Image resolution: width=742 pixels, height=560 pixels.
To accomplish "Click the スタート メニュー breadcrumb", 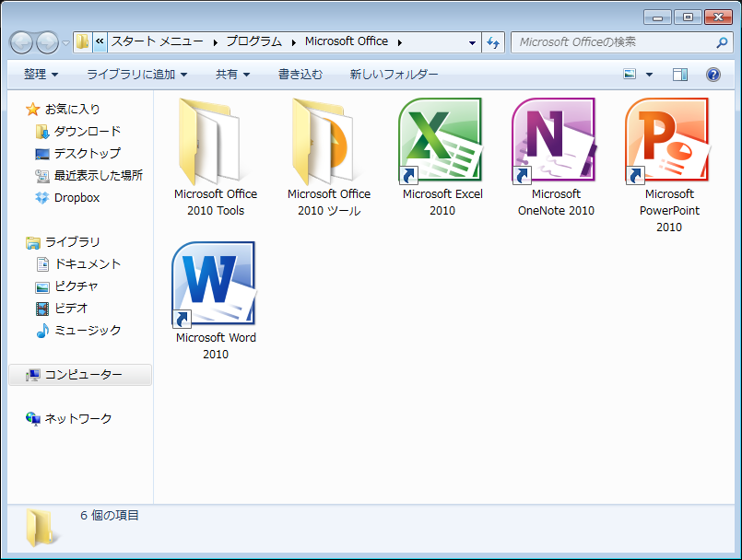I will point(157,41).
